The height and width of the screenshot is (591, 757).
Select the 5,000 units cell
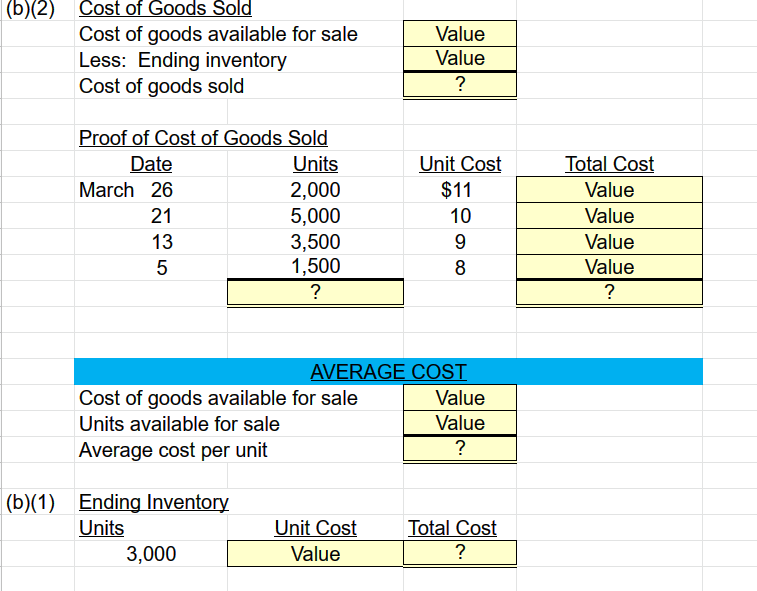pos(315,216)
